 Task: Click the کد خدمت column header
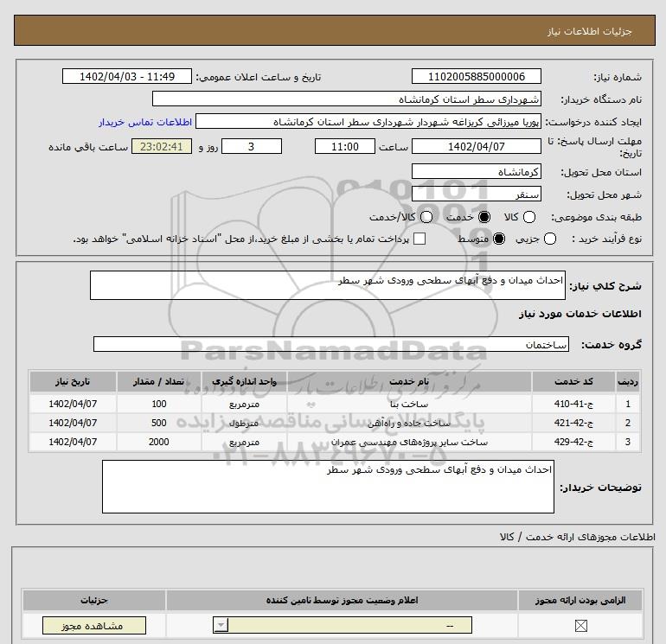pyautogui.click(x=573, y=381)
